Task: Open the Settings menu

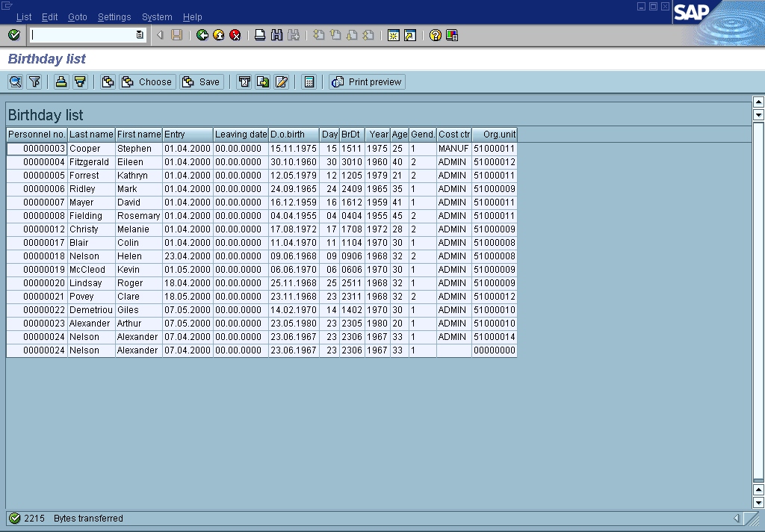Action: click(114, 17)
